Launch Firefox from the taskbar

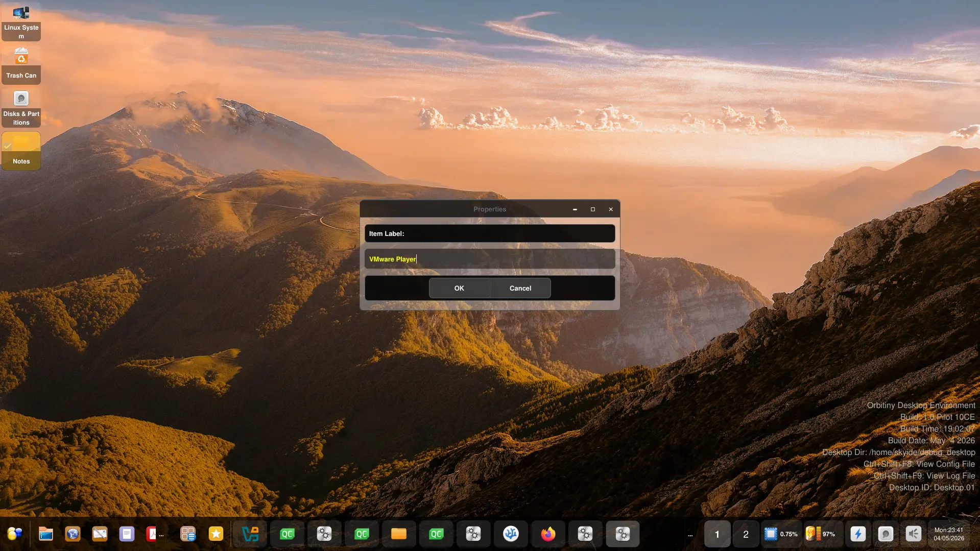click(x=548, y=534)
